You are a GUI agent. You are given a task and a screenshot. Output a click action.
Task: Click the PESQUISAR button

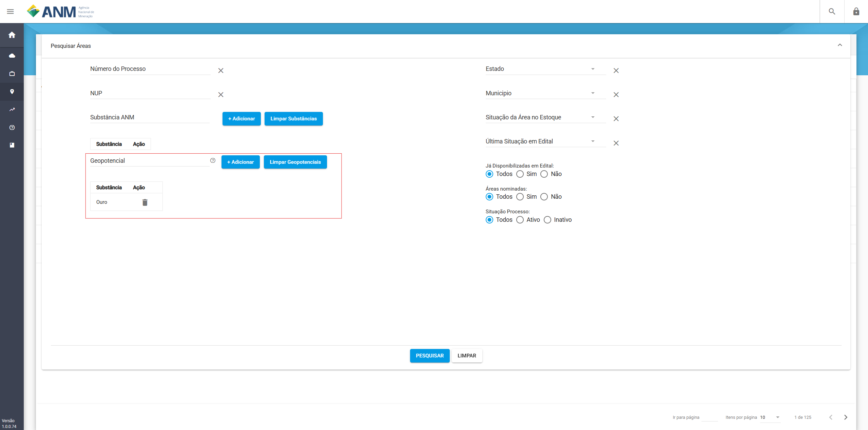tap(430, 356)
